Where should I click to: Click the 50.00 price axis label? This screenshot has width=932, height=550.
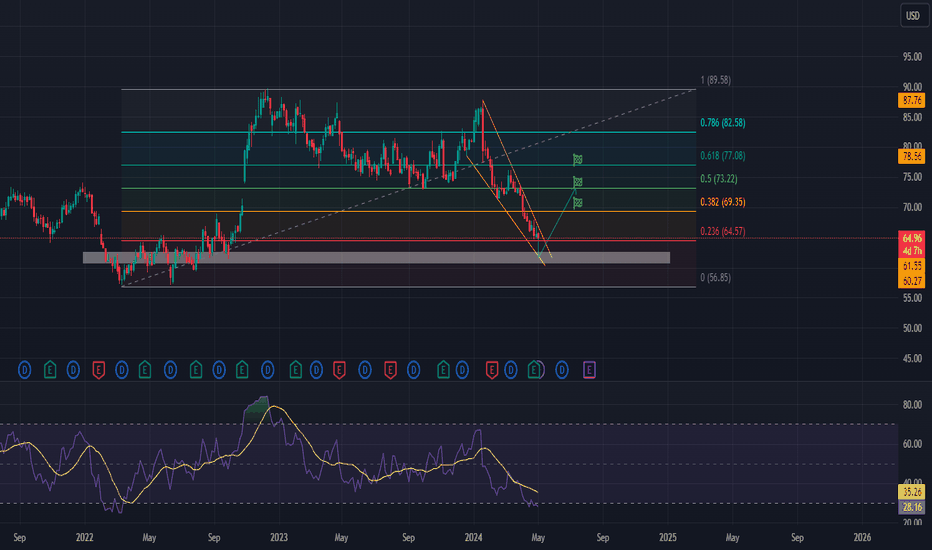click(x=912, y=328)
